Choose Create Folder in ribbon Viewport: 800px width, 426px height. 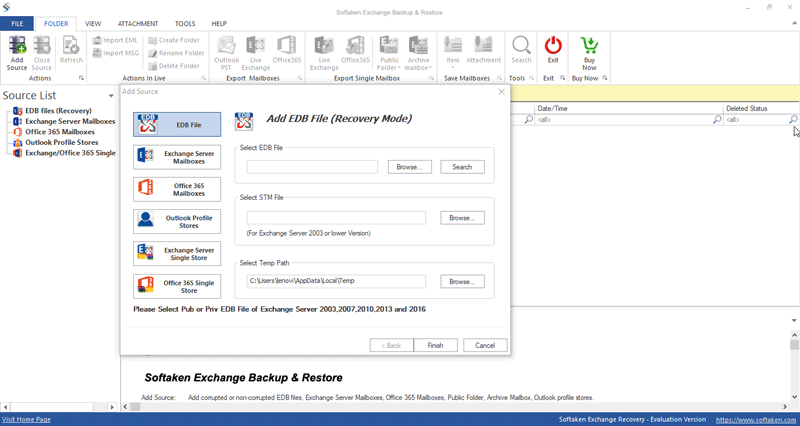pos(174,40)
